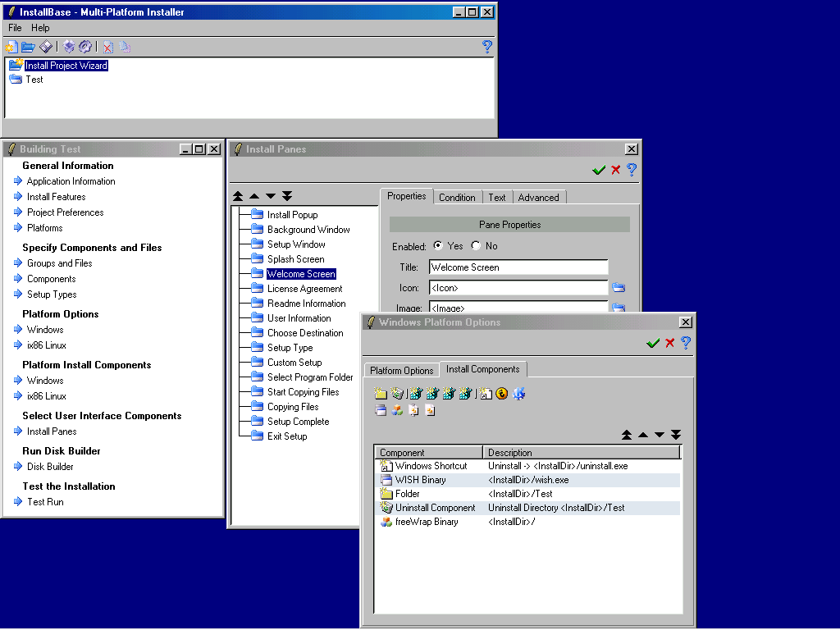Select the WISH Binary component row
This screenshot has height=630, width=840.
click(x=421, y=480)
